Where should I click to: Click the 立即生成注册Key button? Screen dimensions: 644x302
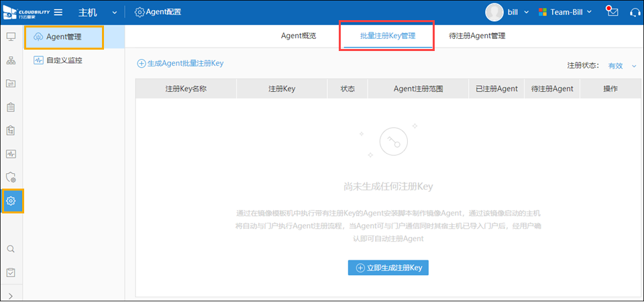coord(388,268)
